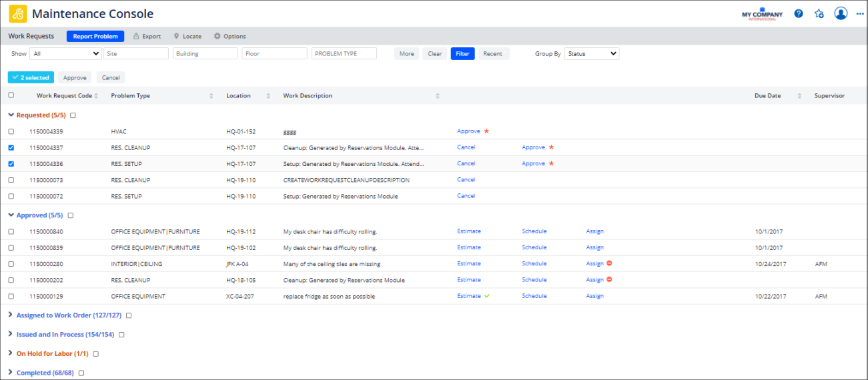Viewport: 868px width, 380px height.
Task: Open the user profile icon
Action: coord(841,13)
